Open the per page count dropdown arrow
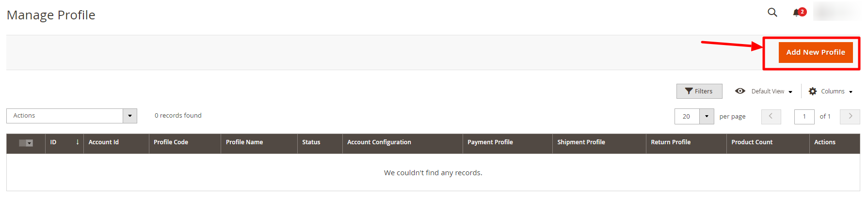868x212 pixels. click(x=707, y=117)
